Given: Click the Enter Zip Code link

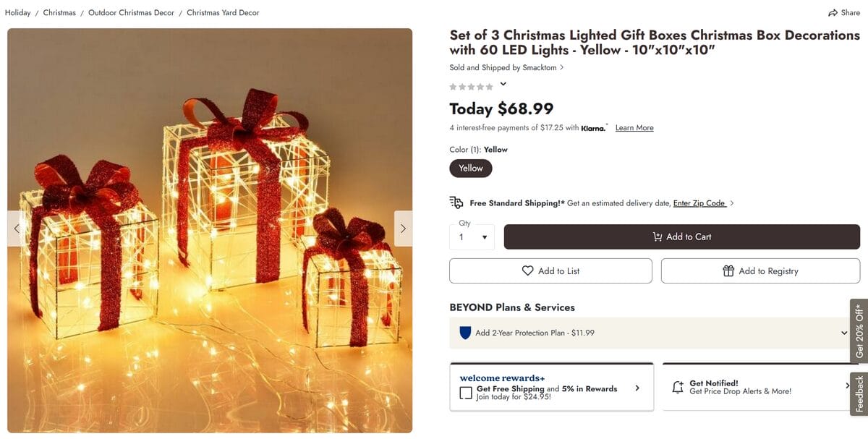Looking at the screenshot, I should [x=699, y=203].
